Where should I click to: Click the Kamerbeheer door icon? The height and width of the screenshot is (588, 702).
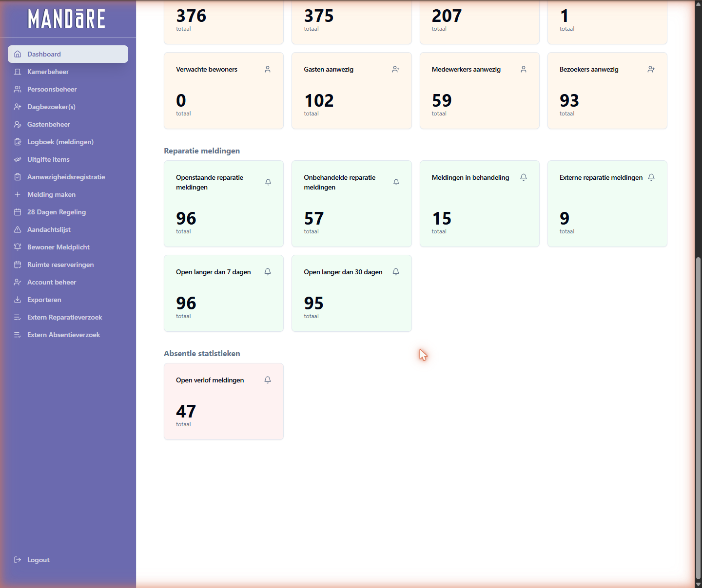click(x=18, y=72)
